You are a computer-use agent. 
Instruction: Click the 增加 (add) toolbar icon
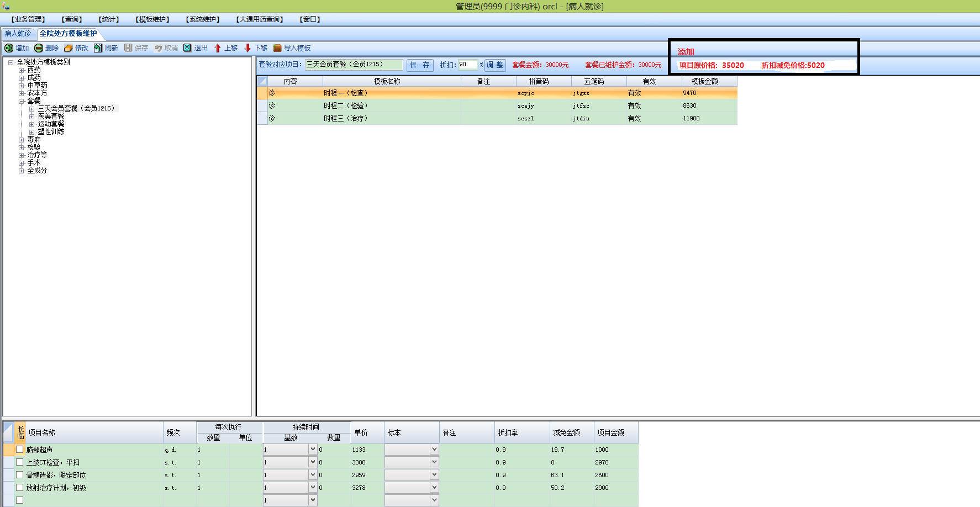tap(9, 48)
